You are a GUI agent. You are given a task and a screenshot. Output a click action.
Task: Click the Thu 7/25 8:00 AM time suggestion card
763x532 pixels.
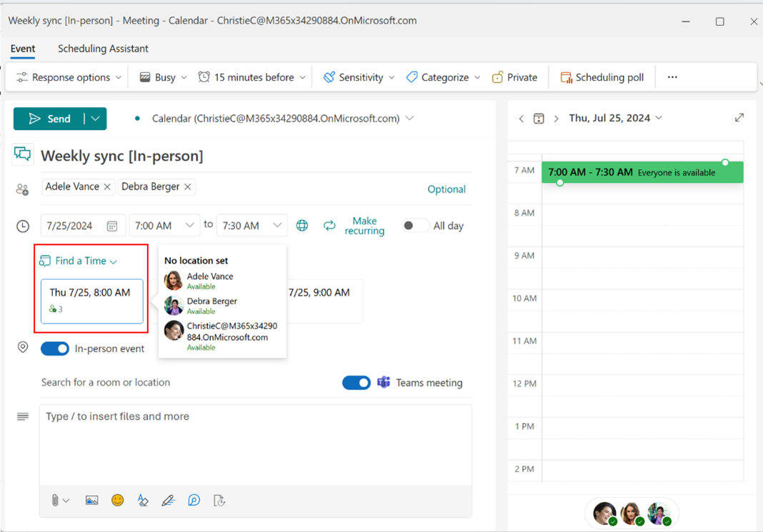point(91,300)
